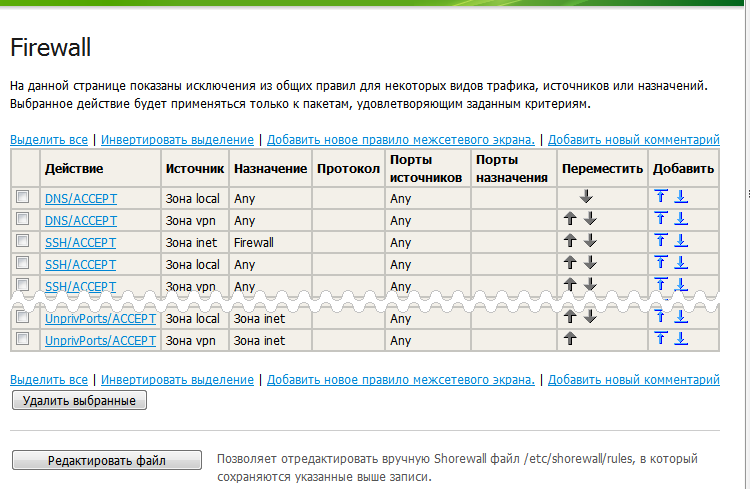Viewport: 750px width, 489px height.
Task: Click the 'Действие' column header
Action: 100,168
